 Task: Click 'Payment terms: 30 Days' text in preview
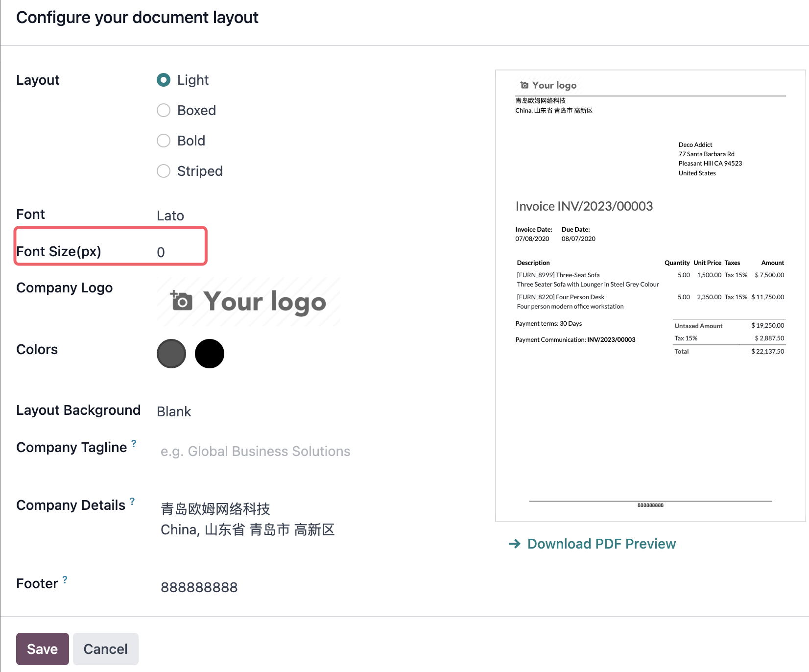tap(548, 323)
